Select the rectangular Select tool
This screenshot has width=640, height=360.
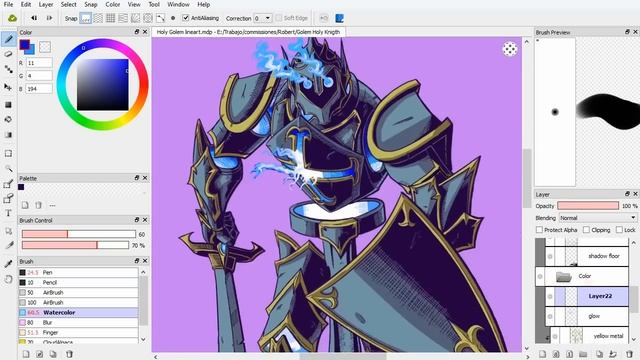coord(8,153)
